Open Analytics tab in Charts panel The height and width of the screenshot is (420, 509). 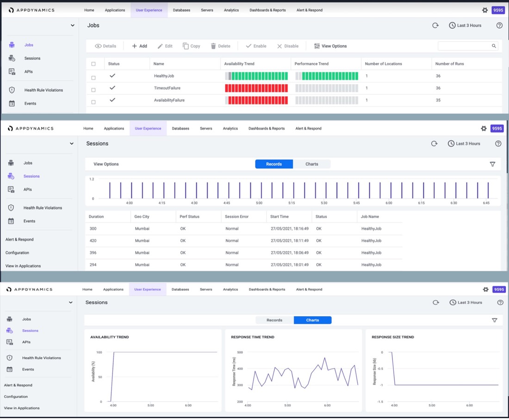230,289
